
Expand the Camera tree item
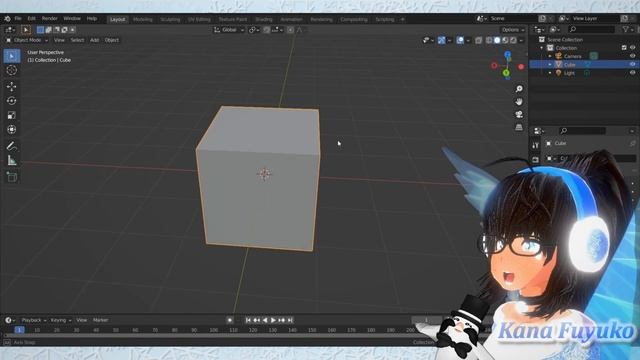click(x=550, y=56)
